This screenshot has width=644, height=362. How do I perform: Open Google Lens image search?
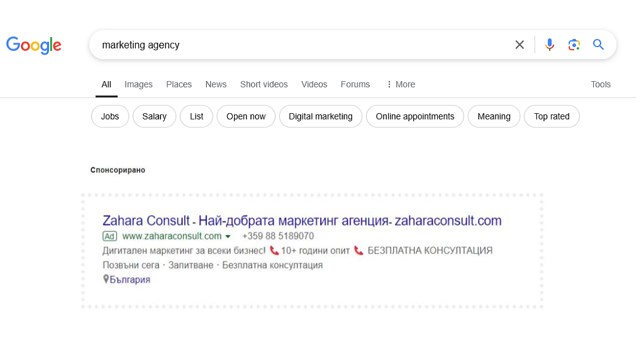(574, 45)
